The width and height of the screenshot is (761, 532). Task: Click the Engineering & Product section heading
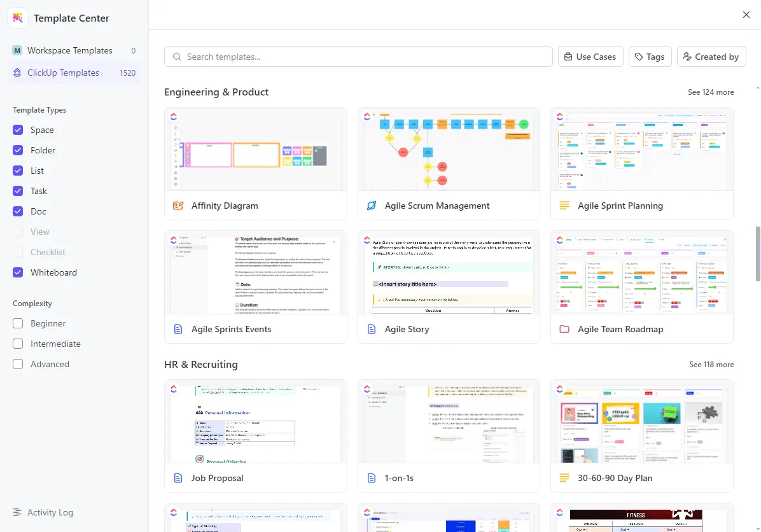216,92
